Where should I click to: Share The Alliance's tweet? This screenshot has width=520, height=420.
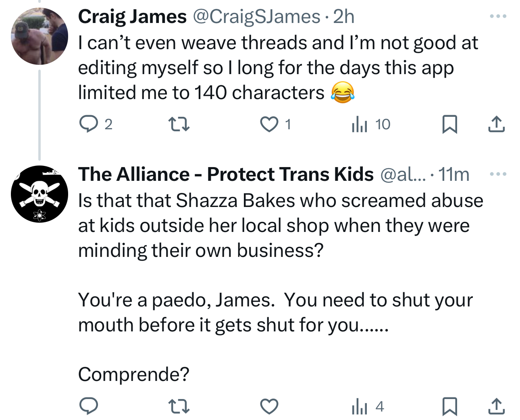coord(496,406)
